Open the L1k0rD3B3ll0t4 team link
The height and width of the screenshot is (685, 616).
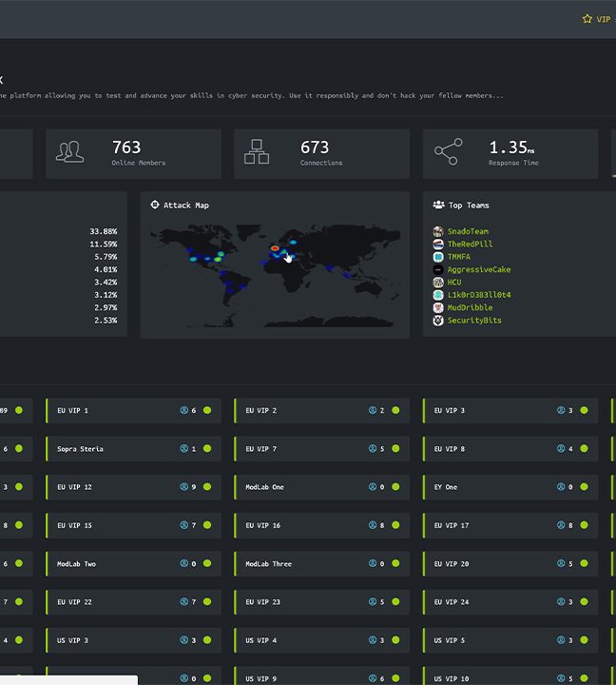(x=479, y=295)
